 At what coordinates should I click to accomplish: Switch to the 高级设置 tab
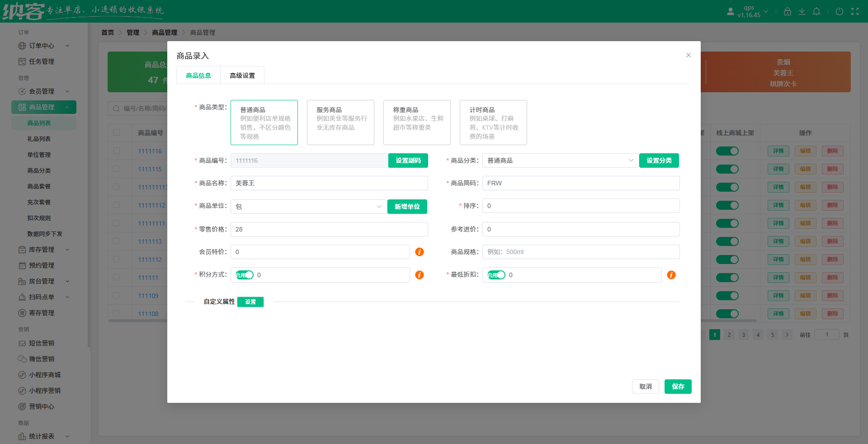(x=242, y=76)
